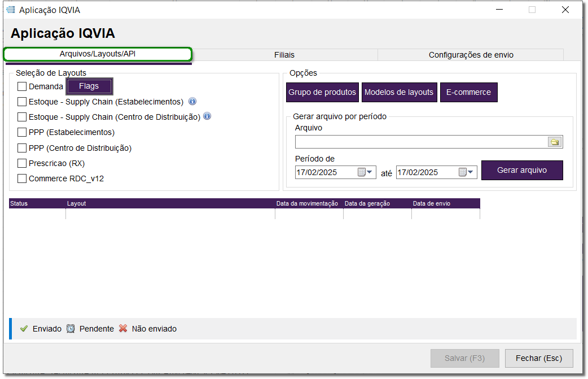Click the Salvar (F3) button
The width and height of the screenshot is (588, 379).
[464, 358]
